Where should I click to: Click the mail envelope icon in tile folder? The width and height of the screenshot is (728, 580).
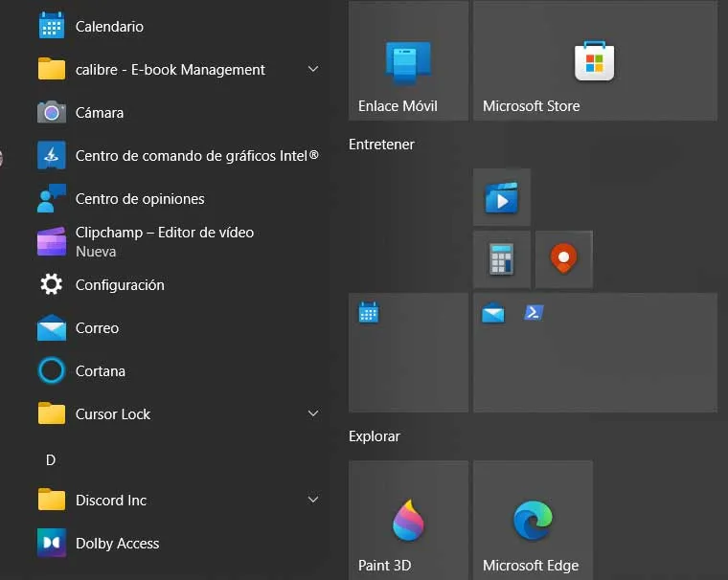click(x=493, y=312)
